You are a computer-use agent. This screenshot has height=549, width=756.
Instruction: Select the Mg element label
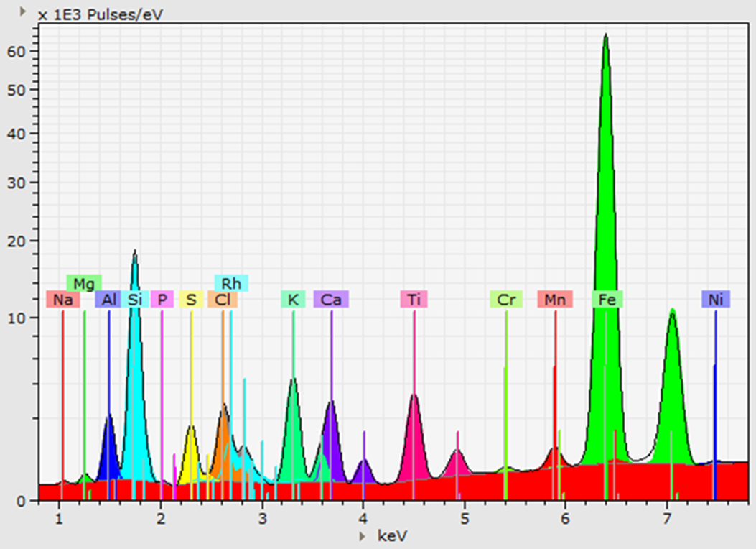point(84,283)
